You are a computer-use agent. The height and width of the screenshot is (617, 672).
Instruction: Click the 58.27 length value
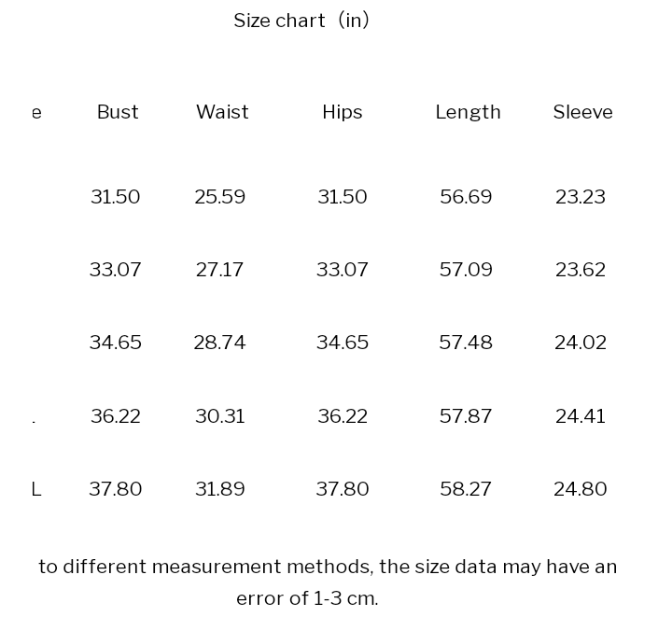(466, 489)
